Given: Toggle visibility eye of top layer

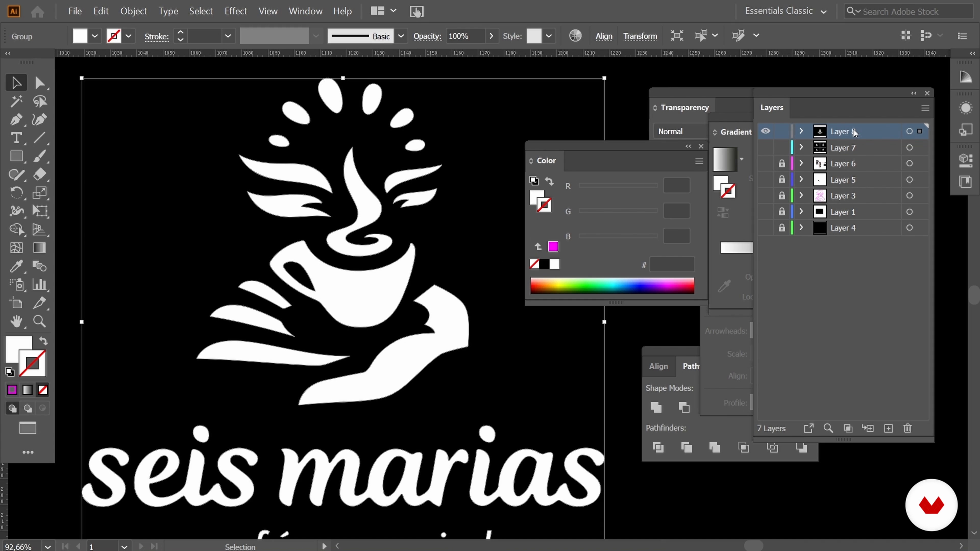Looking at the screenshot, I should coord(765,131).
